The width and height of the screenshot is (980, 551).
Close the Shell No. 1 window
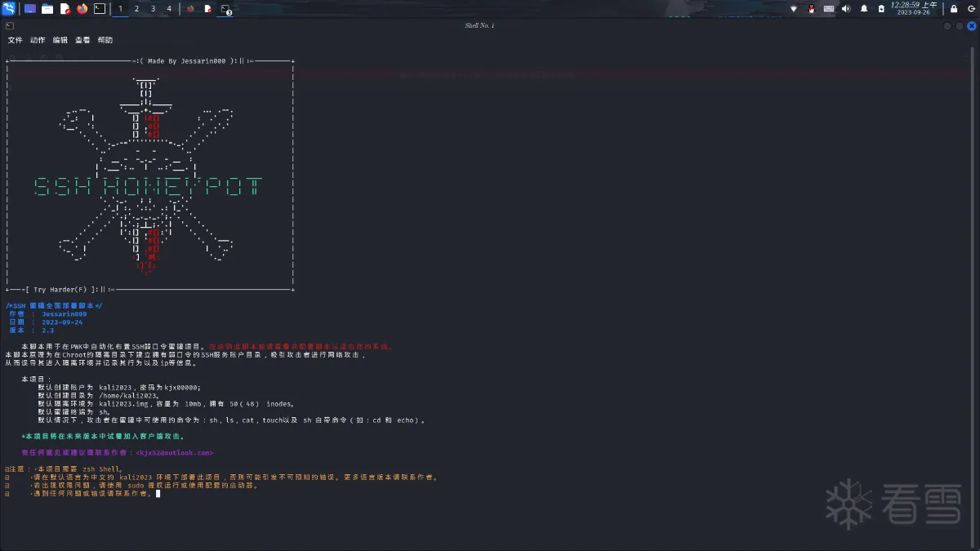[971, 25]
